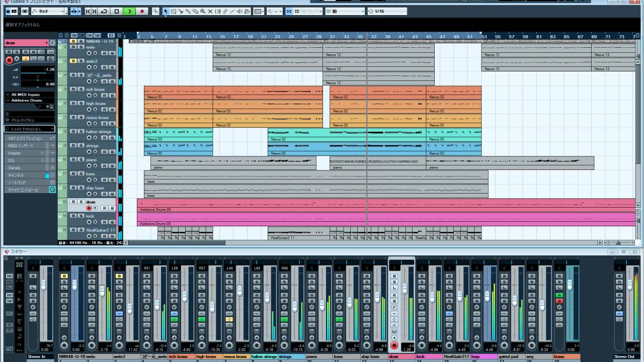
Task: Open the edit channel 'e' for drum in inspector
Action: tap(52, 43)
